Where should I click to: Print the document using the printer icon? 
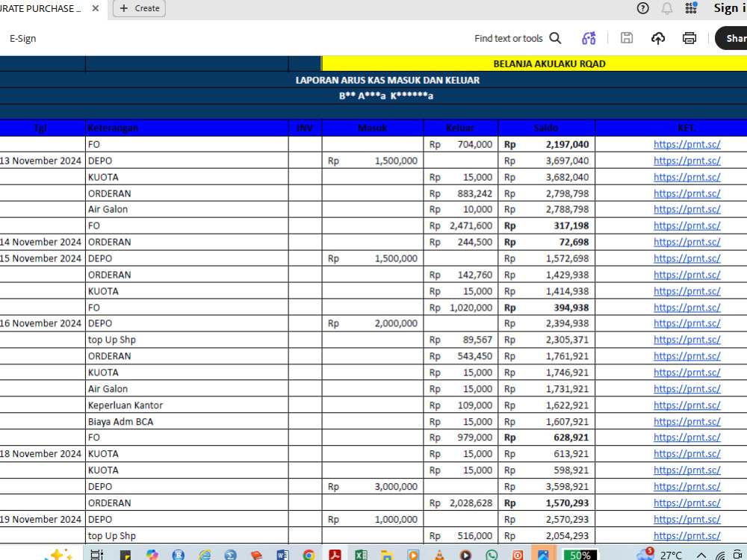click(x=689, y=38)
